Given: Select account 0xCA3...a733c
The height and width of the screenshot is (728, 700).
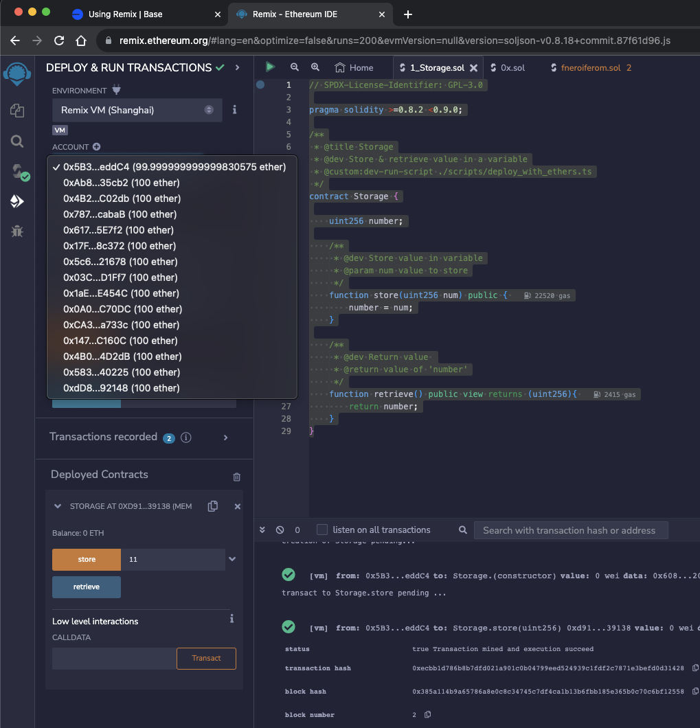Looking at the screenshot, I should point(172,325).
